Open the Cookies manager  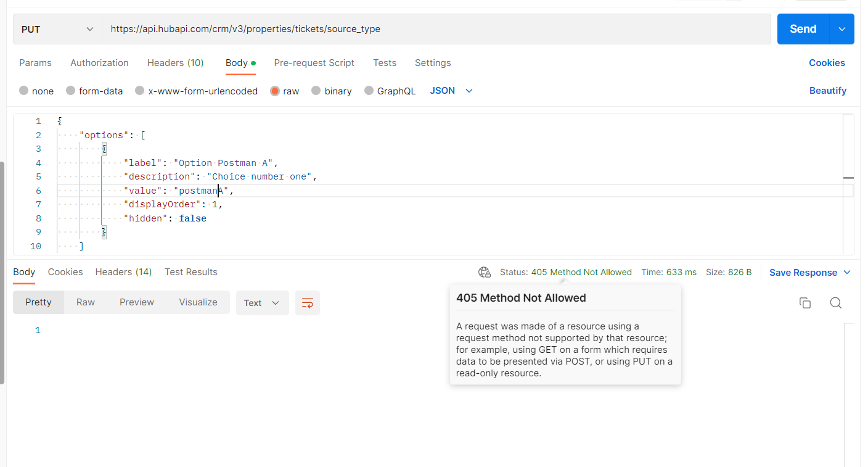[827, 62]
